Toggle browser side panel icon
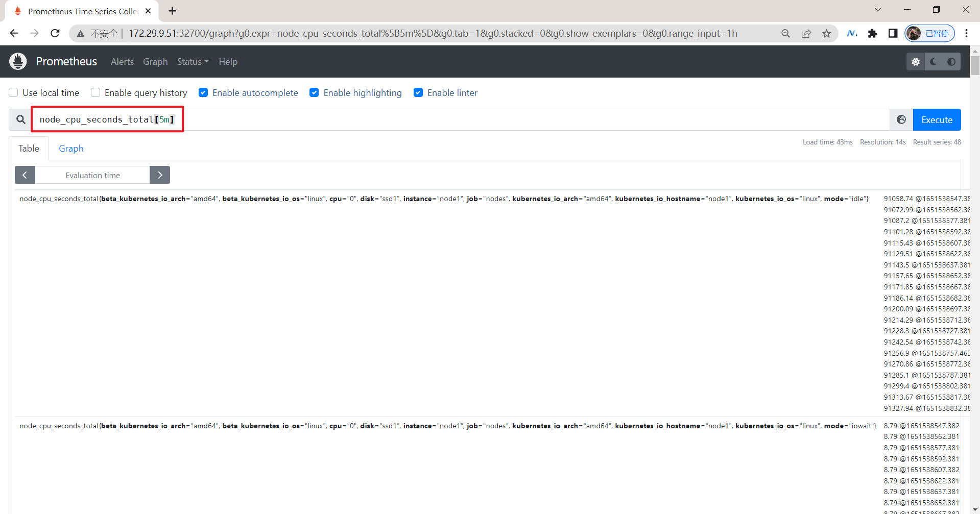The image size is (980, 514). click(893, 33)
